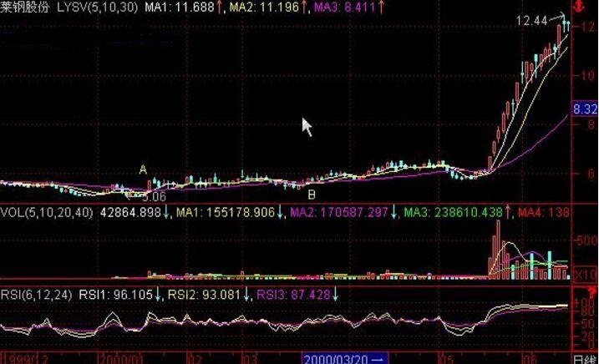Open the RSI(6,12,24) indicator settings

pos(38,294)
